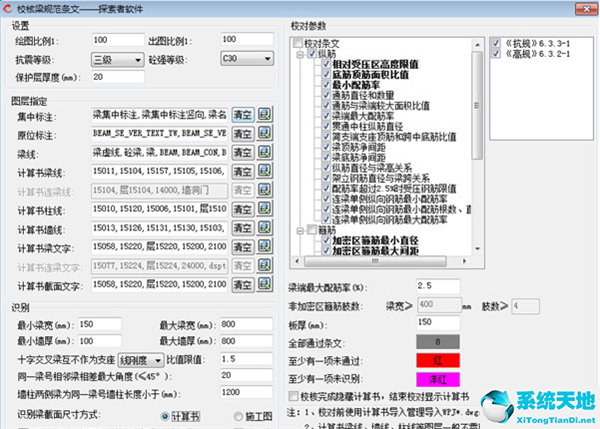This screenshot has width=600, height=429.
Task: Click the tree horizontal scrollbar right arrow
Action: [464, 261]
